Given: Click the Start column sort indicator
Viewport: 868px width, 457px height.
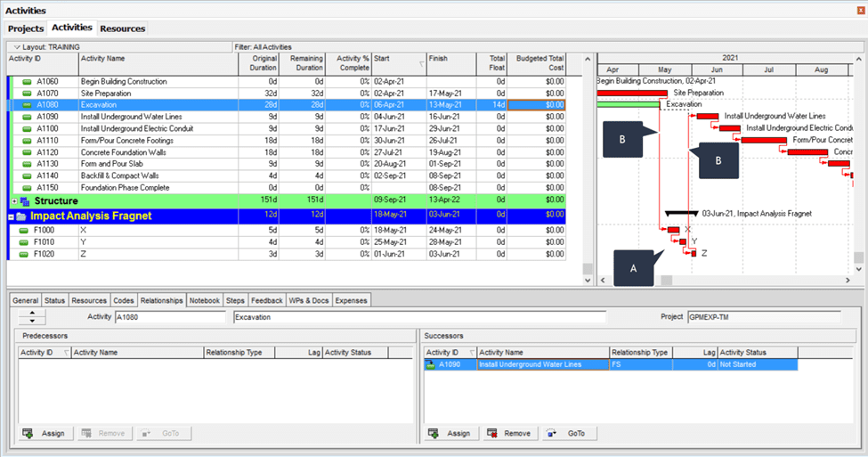Looking at the screenshot, I should pos(422,65).
